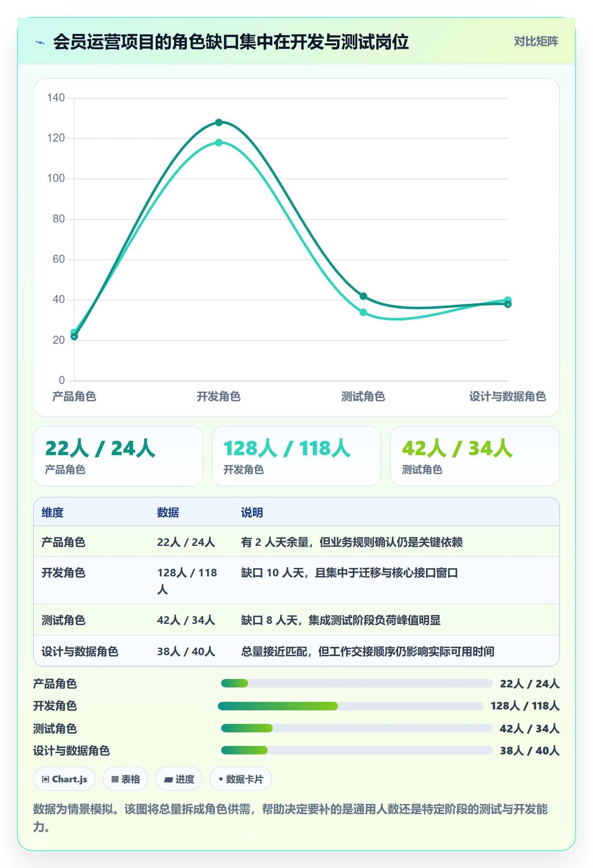Image resolution: width=593 pixels, height=868 pixels.
Task: Click the 产品角色 progress bar
Action: click(x=357, y=683)
